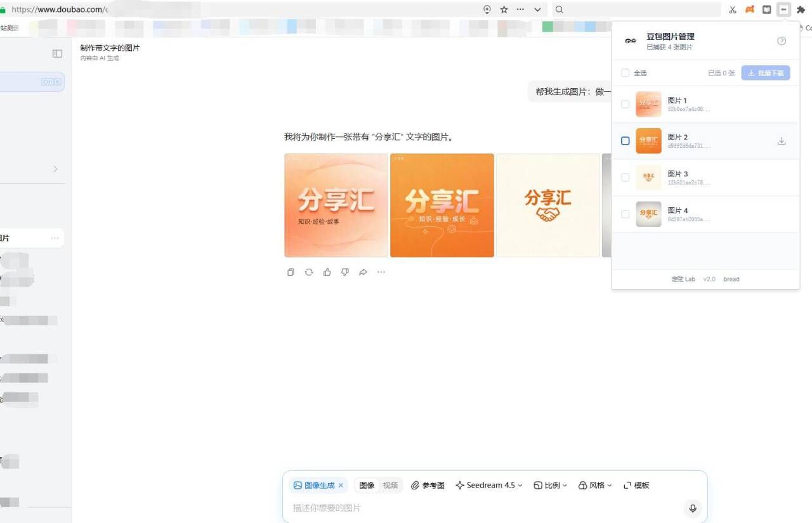Activate voice input with the microphone icon
The width and height of the screenshot is (812, 523).
[693, 508]
